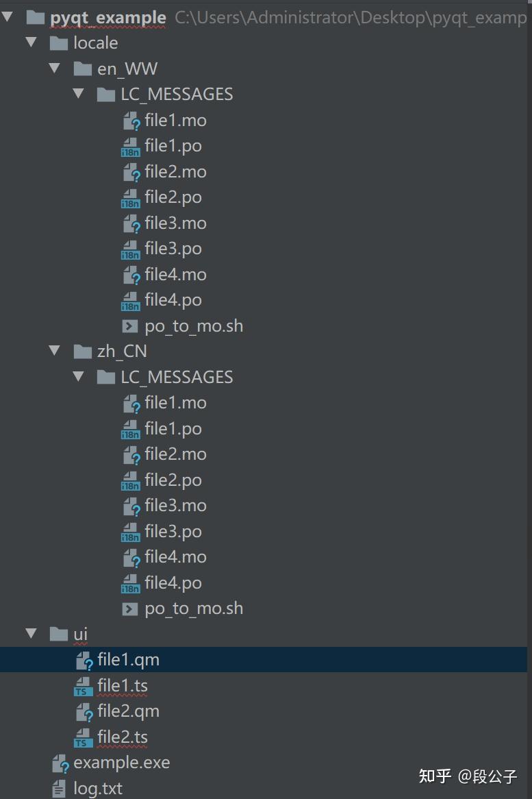The height and width of the screenshot is (799, 532).
Task: Select file3.mo under en_WW
Action: 176,223
